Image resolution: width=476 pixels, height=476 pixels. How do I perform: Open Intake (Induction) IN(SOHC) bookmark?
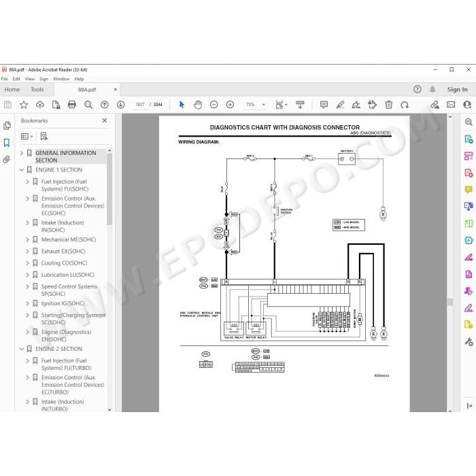click(x=63, y=226)
